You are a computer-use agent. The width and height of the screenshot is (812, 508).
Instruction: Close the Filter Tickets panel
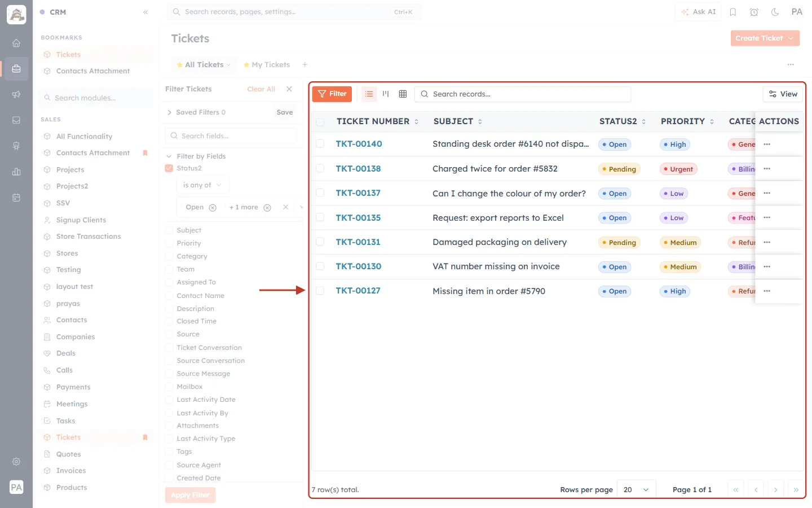click(x=289, y=89)
